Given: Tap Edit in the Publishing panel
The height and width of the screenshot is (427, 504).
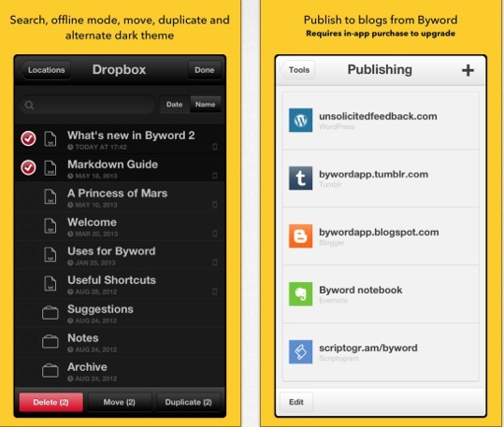Looking at the screenshot, I should coord(296,402).
